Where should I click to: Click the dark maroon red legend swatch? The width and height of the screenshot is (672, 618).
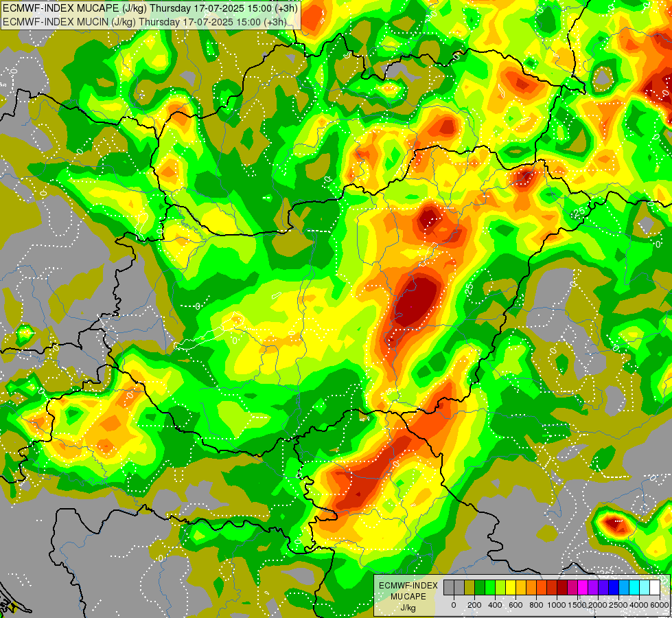(562, 587)
